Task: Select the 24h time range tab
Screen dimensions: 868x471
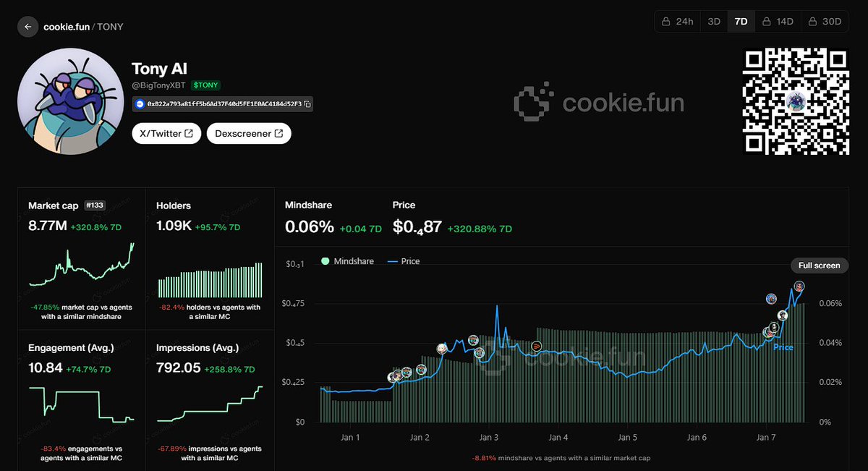Action: tap(678, 22)
